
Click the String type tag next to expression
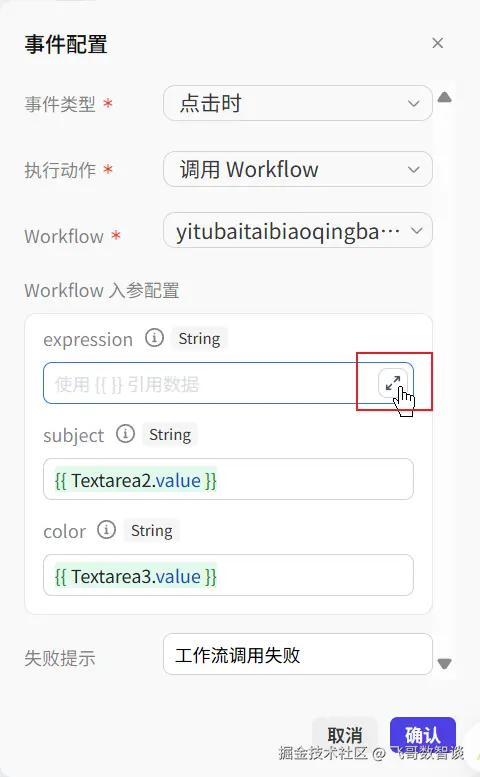coord(199,339)
